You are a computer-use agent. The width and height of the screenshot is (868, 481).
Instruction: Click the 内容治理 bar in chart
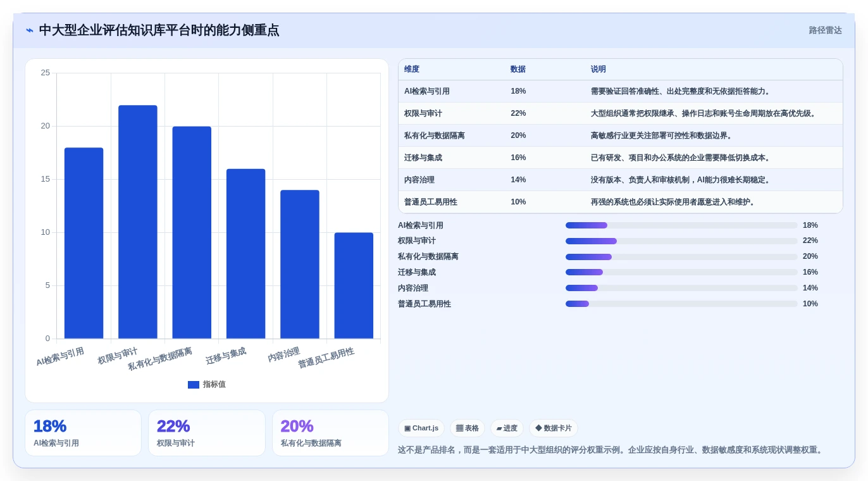tap(300, 265)
